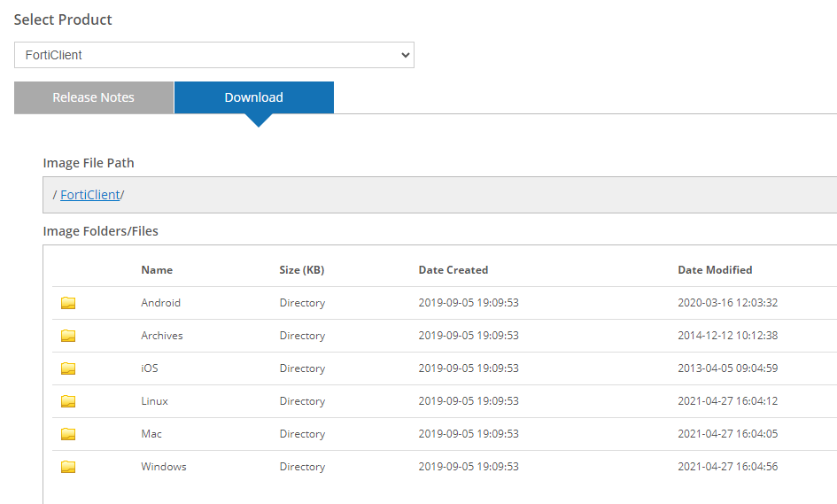Viewport: 837px width, 504px height.
Task: Select Windows modified date 2021-04-27 16:04:56
Action: (727, 467)
